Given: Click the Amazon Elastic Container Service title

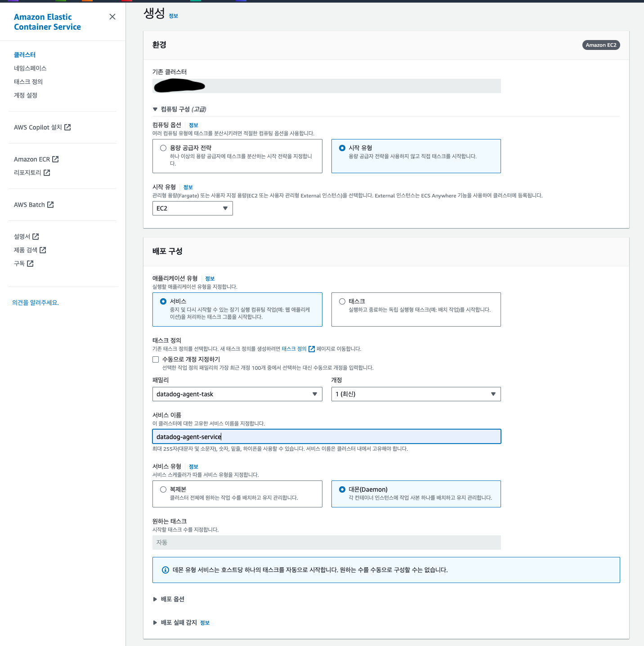Looking at the screenshot, I should [x=47, y=22].
